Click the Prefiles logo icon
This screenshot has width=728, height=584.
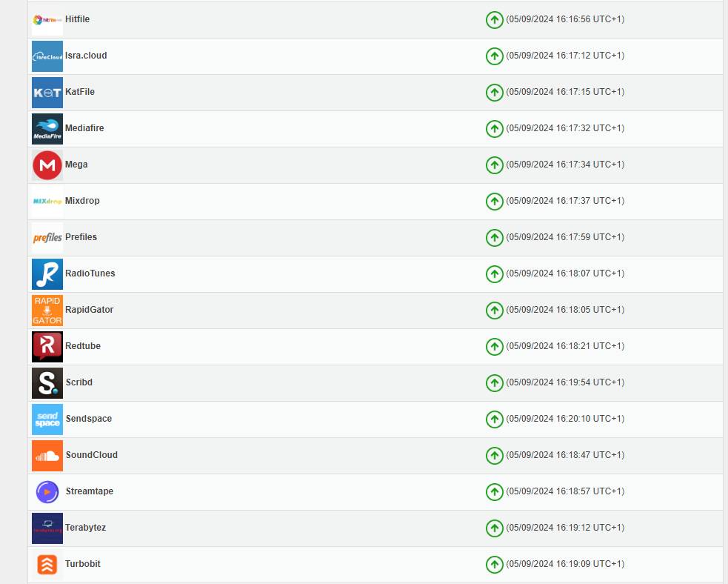47,237
